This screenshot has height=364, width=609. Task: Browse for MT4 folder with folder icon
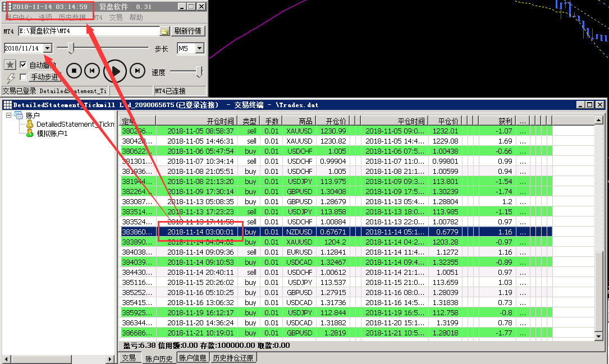click(164, 31)
